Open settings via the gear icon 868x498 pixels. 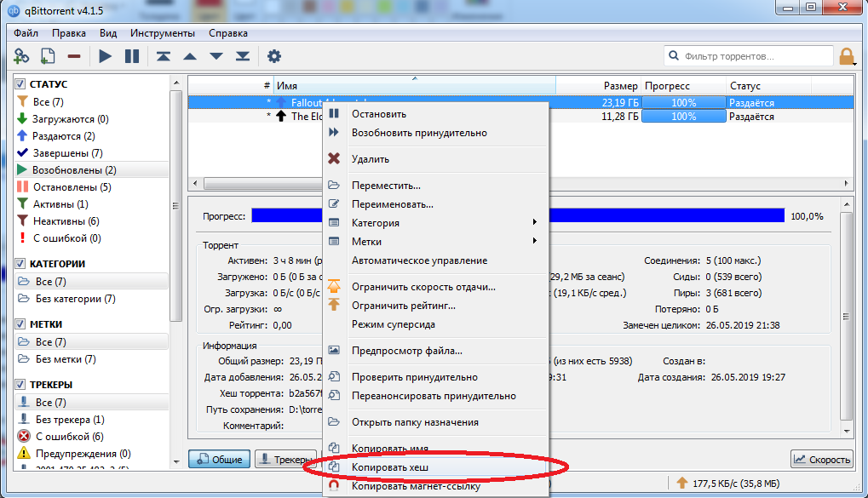tap(273, 56)
